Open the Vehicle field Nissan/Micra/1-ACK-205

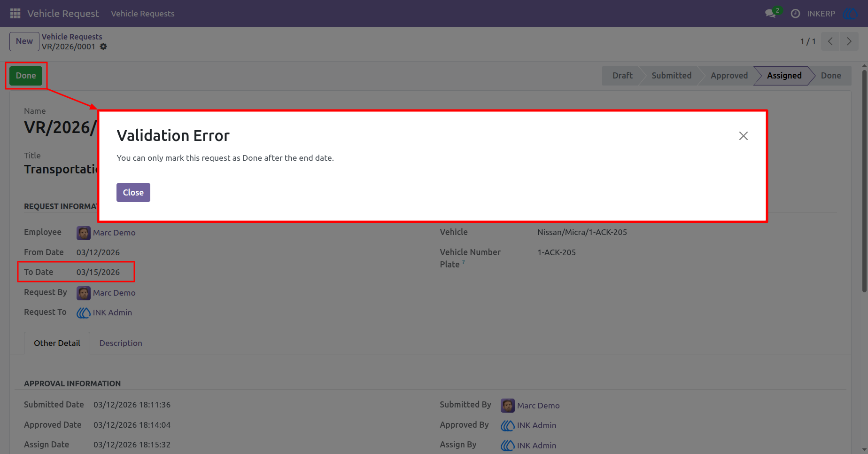tap(582, 232)
